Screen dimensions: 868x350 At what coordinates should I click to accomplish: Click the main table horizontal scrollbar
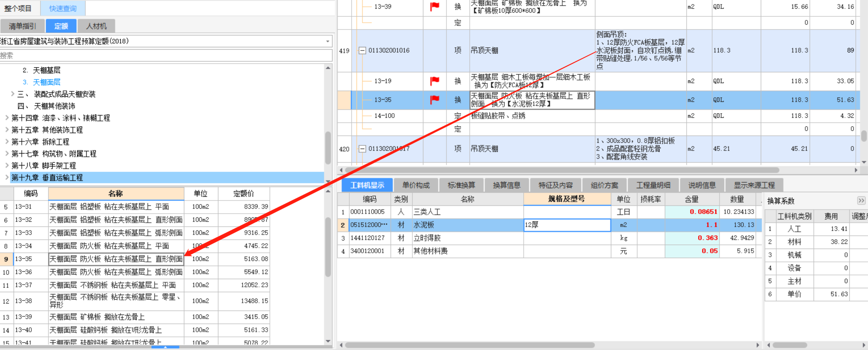tap(562, 170)
